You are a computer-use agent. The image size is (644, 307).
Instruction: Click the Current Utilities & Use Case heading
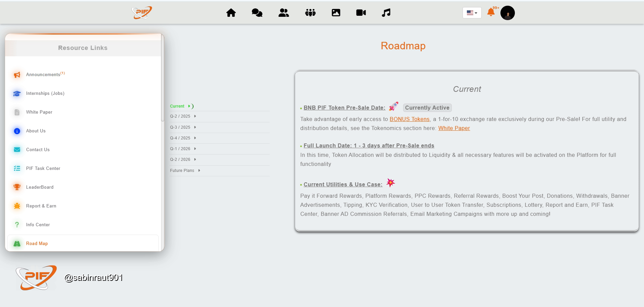pos(343,184)
